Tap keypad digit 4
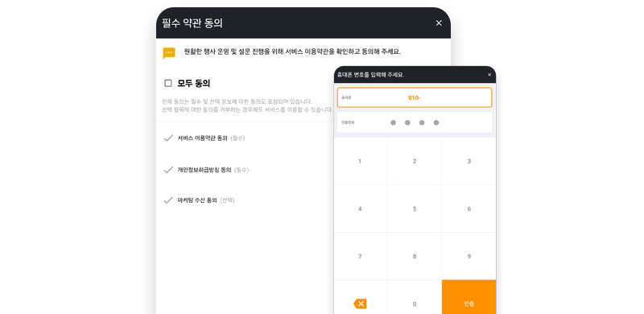This screenshot has width=644, height=314. click(x=360, y=209)
